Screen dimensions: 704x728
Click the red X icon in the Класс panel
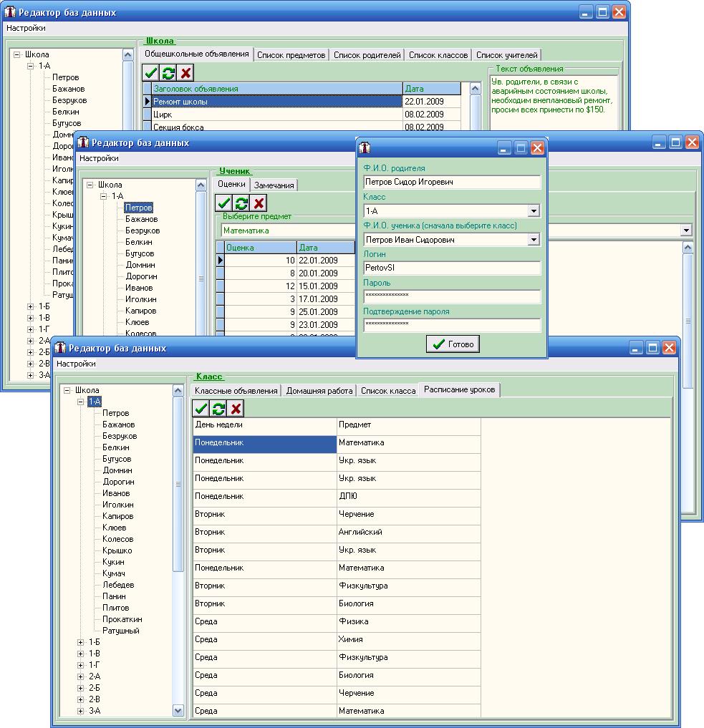(x=236, y=408)
